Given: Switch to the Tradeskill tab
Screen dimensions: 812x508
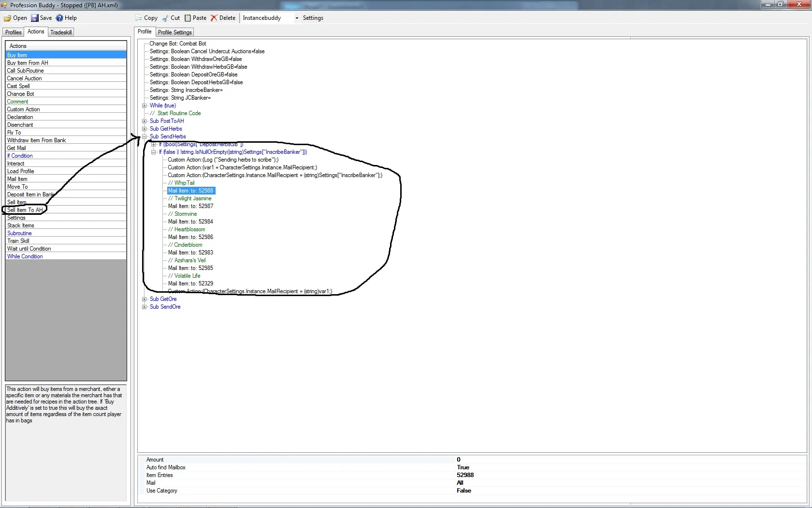Looking at the screenshot, I should click(61, 32).
